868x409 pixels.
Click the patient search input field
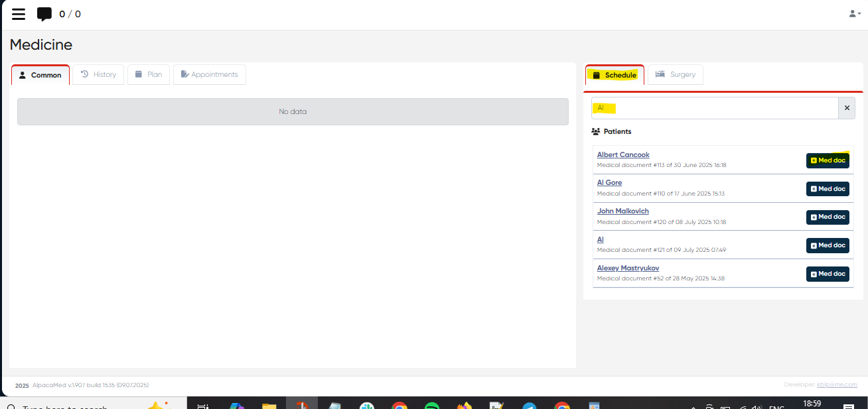click(714, 108)
